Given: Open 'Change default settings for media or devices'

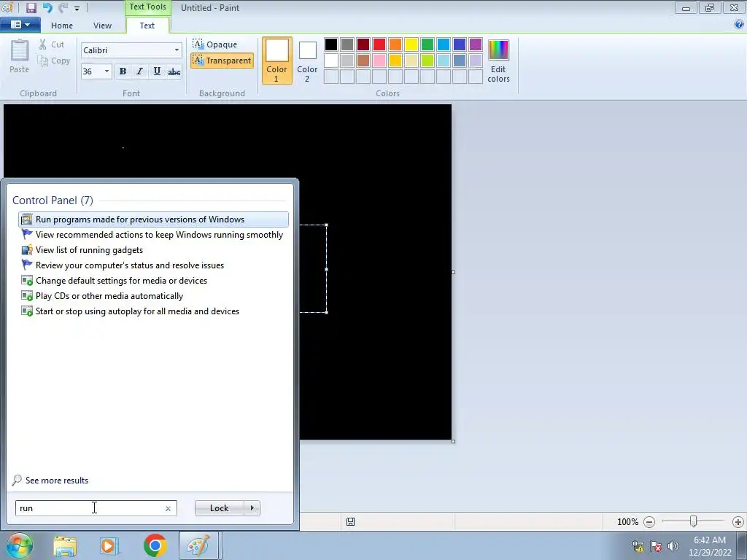Looking at the screenshot, I should 153,281.
